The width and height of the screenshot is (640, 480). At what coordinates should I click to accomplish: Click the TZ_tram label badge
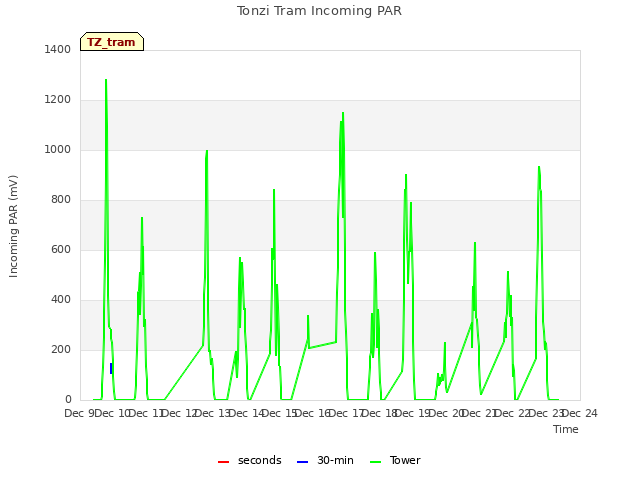point(112,42)
